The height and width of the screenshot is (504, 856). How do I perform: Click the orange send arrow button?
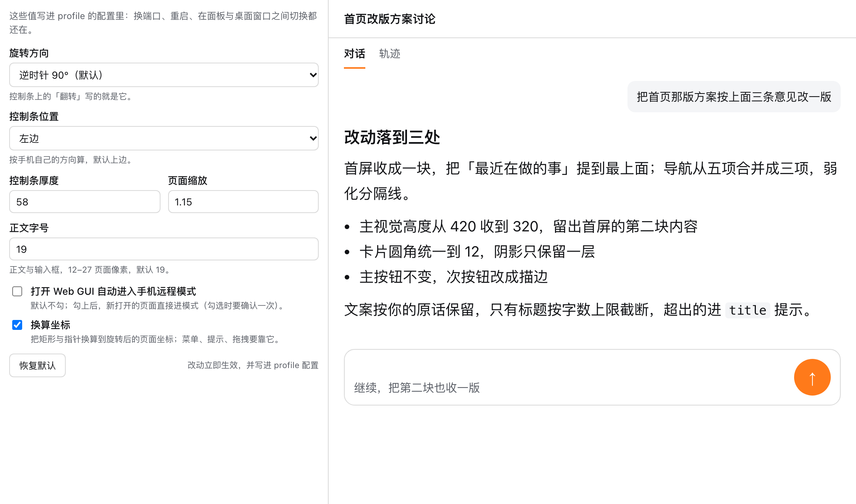pyautogui.click(x=812, y=377)
